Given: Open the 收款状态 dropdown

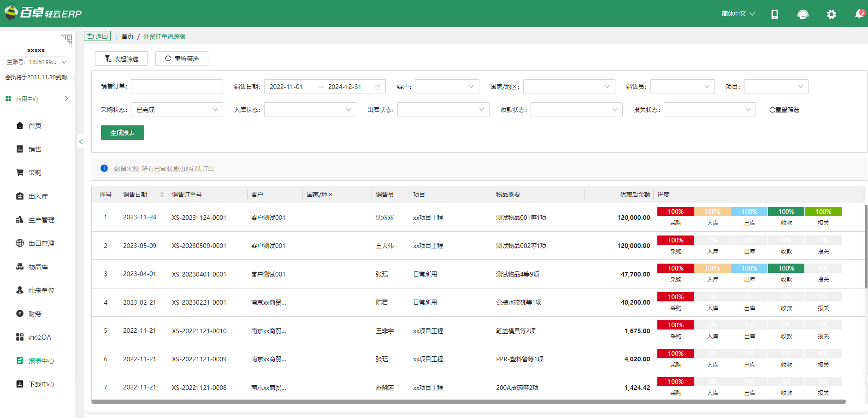Looking at the screenshot, I should tap(576, 110).
